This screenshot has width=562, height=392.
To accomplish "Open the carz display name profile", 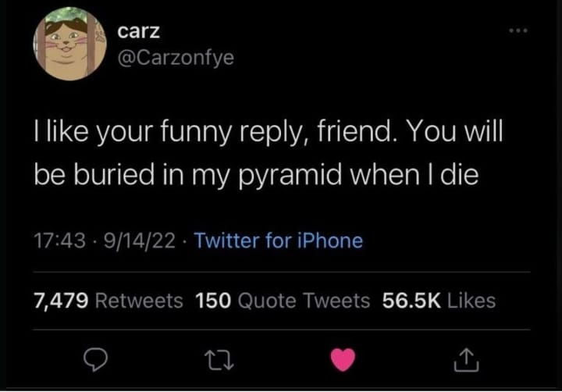I will tap(139, 31).
